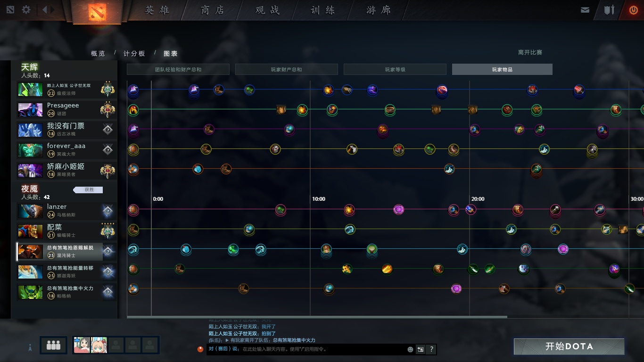
Task: Click forever_aaa's 冥魂大帝 hero portrait
Action: click(30, 150)
